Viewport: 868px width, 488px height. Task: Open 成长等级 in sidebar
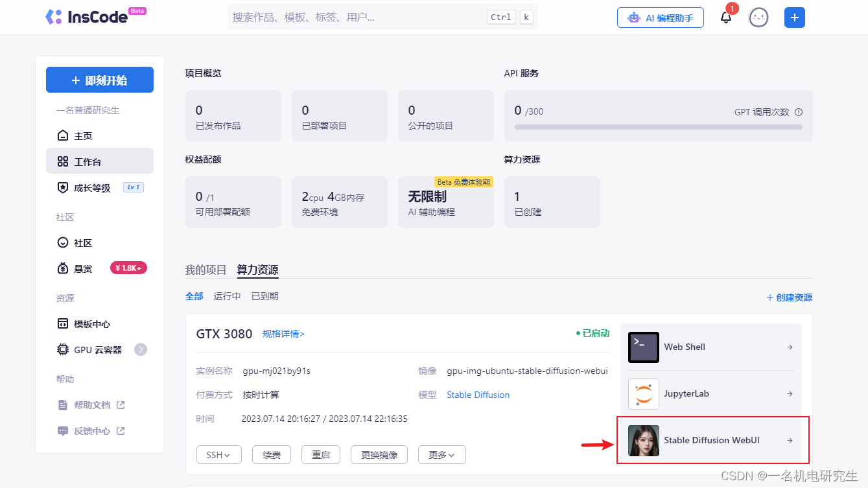(100, 187)
